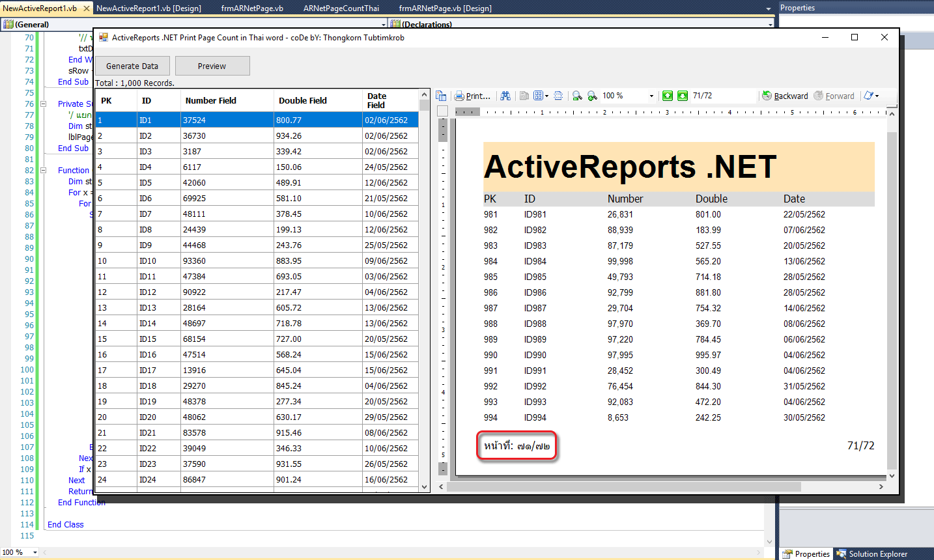Click report viewer vertical scroll up arrow
The height and width of the screenshot is (560, 934).
click(x=892, y=113)
